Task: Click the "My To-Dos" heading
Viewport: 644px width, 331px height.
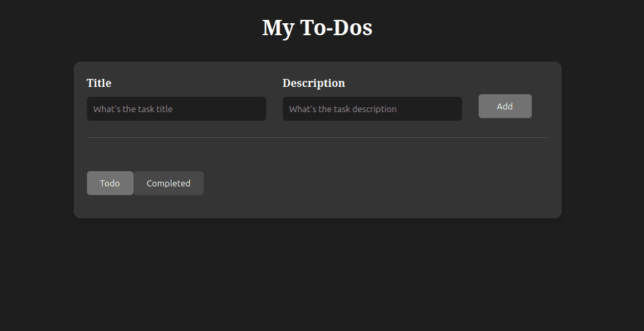Action: 317,28
